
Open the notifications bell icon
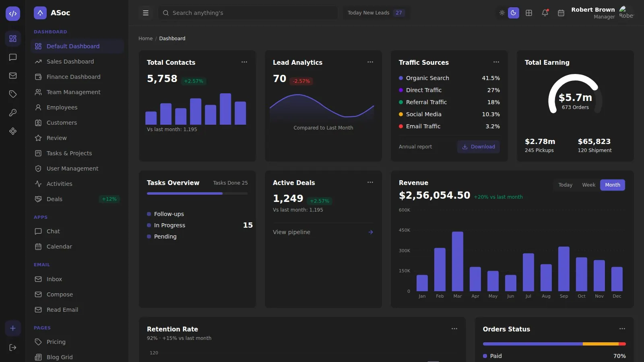[545, 13]
